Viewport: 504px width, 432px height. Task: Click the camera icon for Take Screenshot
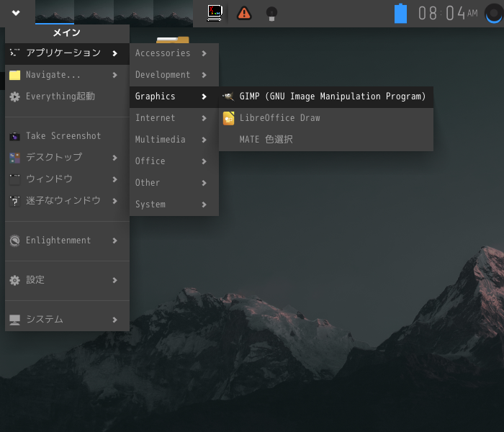(x=14, y=137)
